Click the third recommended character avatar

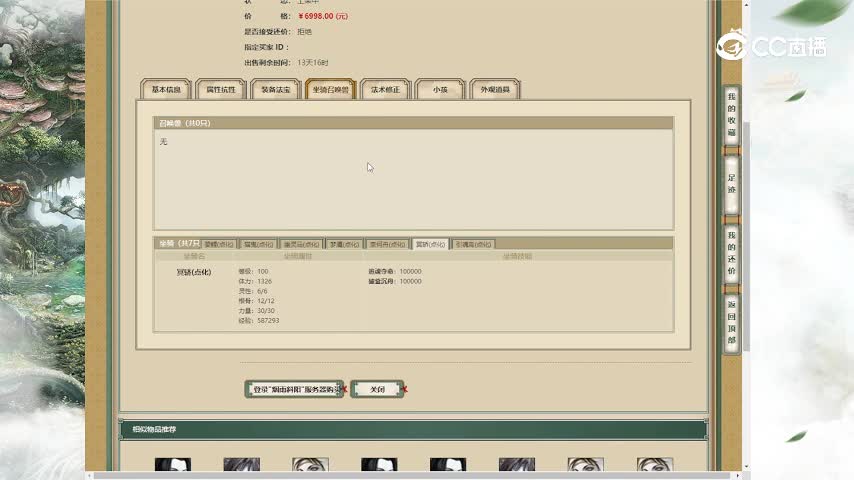[x=310, y=466]
